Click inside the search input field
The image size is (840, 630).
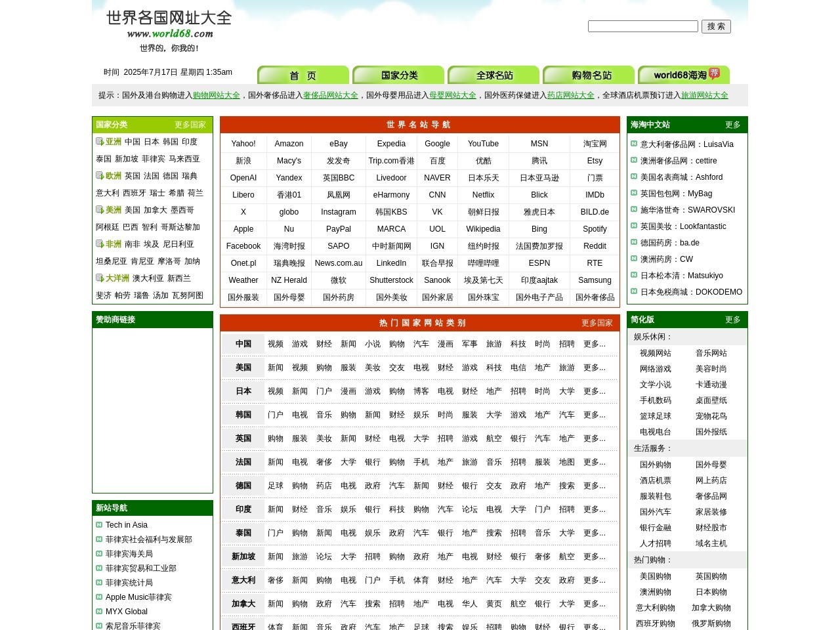(x=642, y=26)
